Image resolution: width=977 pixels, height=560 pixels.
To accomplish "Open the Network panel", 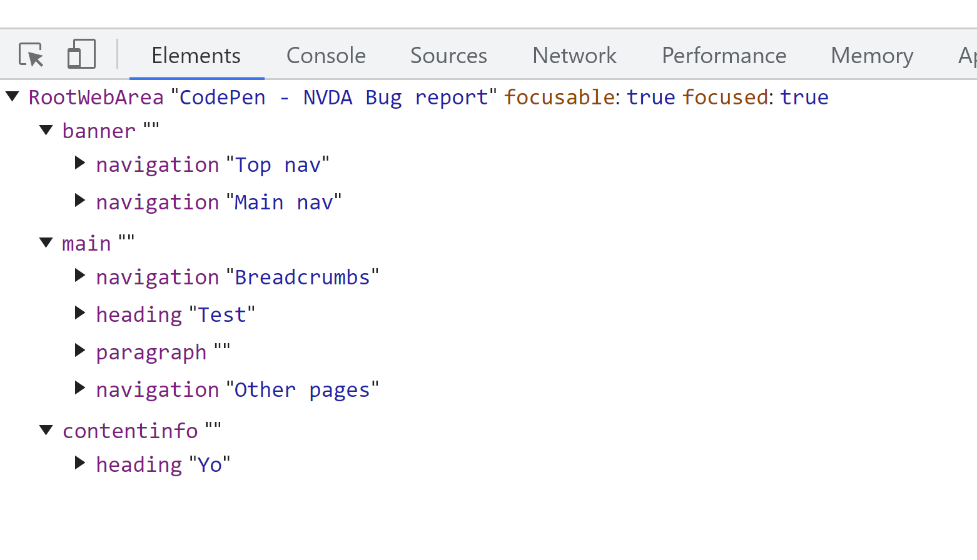I will pyautogui.click(x=574, y=55).
